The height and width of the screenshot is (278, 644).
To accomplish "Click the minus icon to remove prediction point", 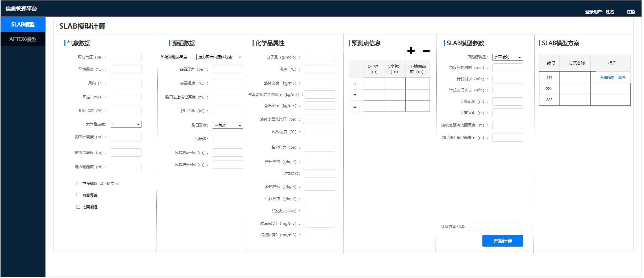I will click(426, 51).
